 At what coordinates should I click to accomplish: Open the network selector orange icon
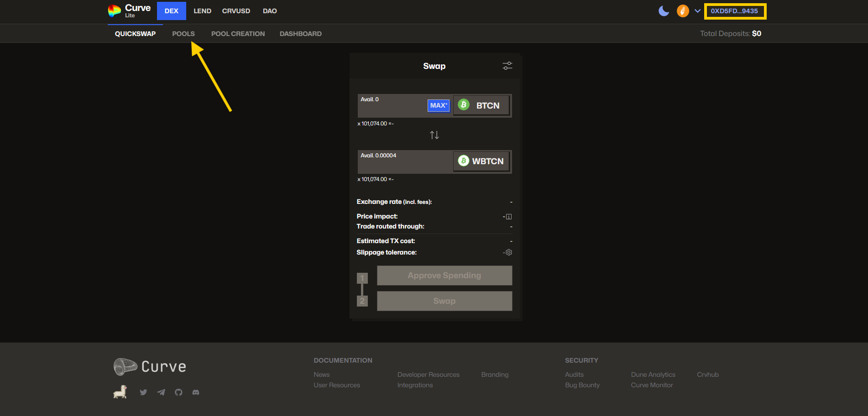click(x=683, y=11)
